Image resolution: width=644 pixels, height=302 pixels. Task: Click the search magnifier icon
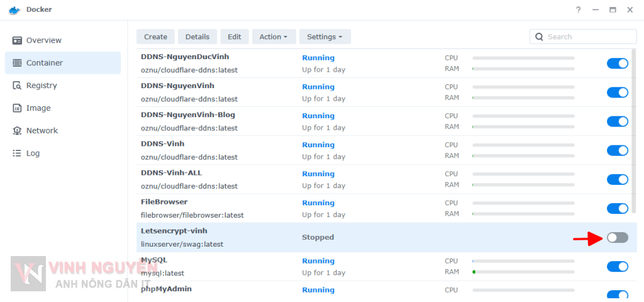pos(539,37)
